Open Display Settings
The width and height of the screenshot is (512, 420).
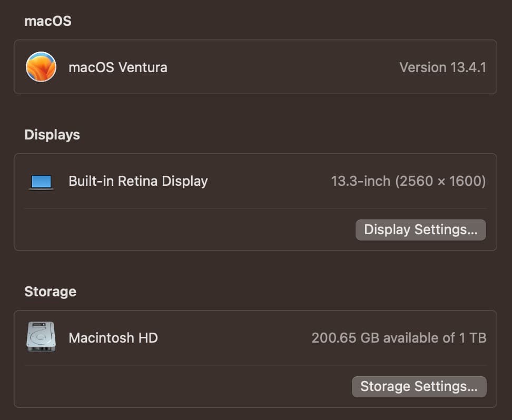coord(420,229)
